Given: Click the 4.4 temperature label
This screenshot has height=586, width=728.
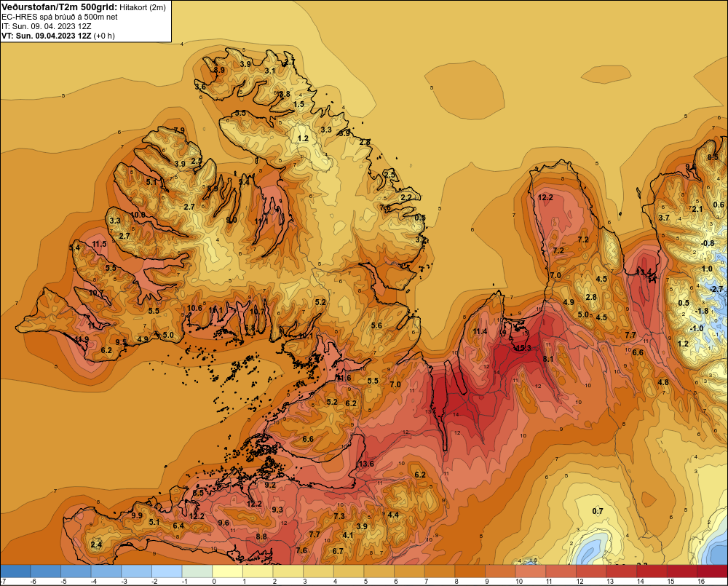Looking at the screenshot, I should pos(393,515).
